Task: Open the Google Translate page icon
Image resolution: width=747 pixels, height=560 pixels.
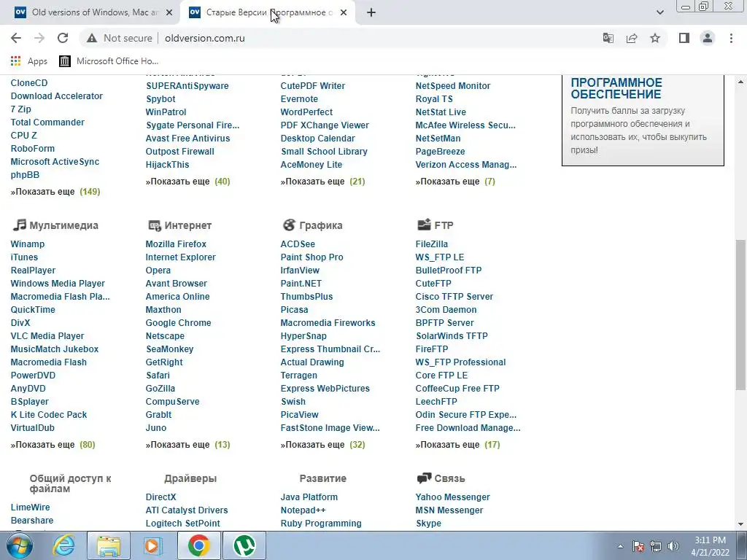Action: [608, 38]
